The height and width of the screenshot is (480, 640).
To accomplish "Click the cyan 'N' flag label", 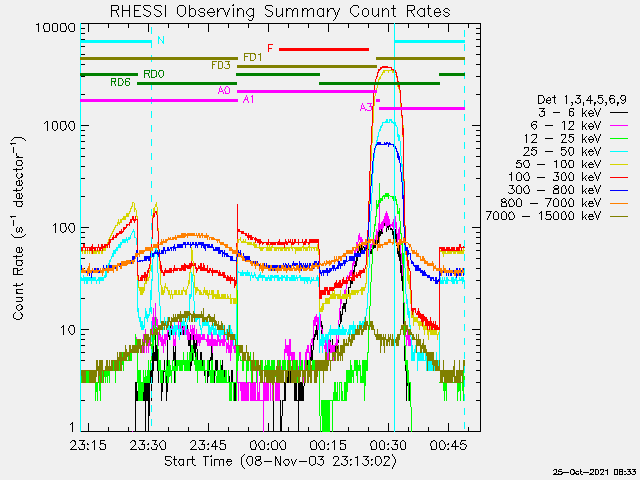I will 161,40.
